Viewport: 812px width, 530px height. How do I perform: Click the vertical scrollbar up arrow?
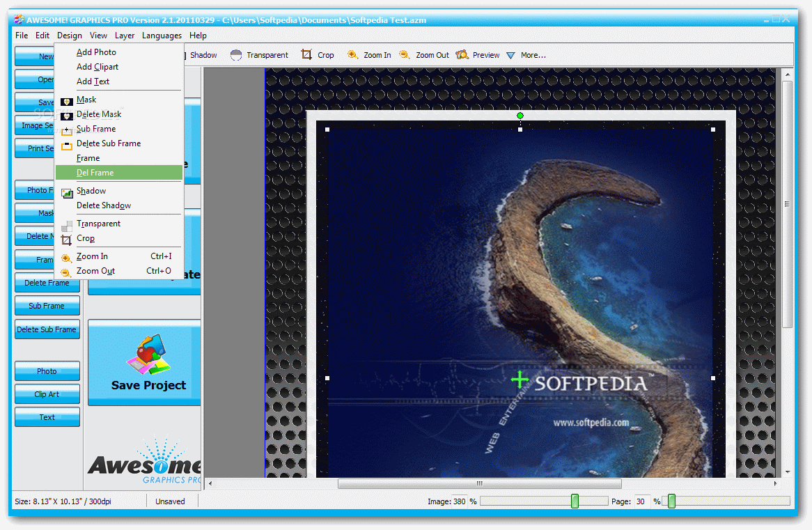(787, 75)
